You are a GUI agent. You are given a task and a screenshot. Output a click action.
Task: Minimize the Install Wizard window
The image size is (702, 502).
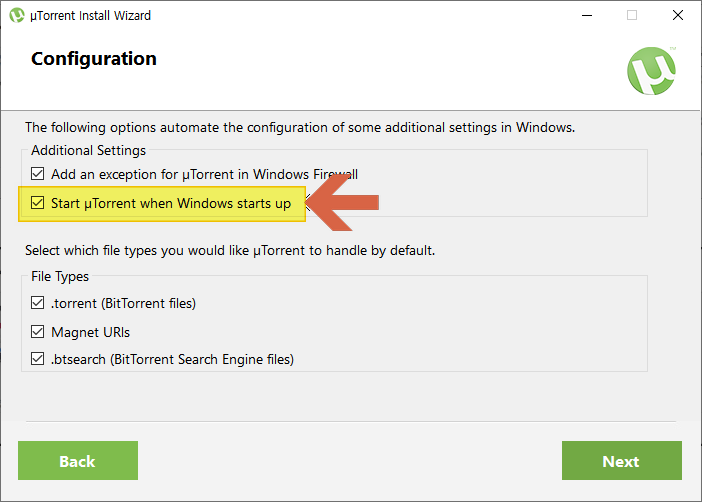tap(587, 15)
